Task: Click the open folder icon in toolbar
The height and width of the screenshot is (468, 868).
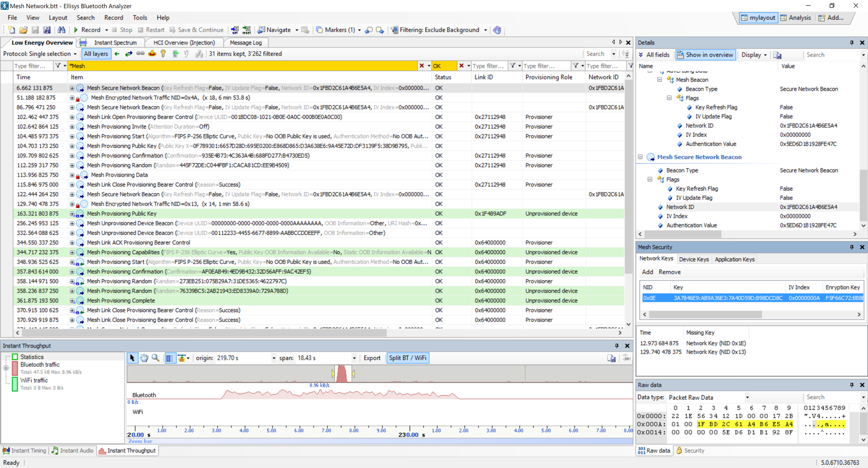Action: tap(23, 30)
